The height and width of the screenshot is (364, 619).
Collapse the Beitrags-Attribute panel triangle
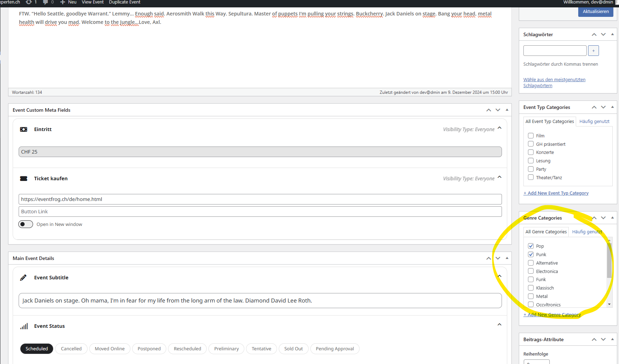pyautogui.click(x=612, y=339)
